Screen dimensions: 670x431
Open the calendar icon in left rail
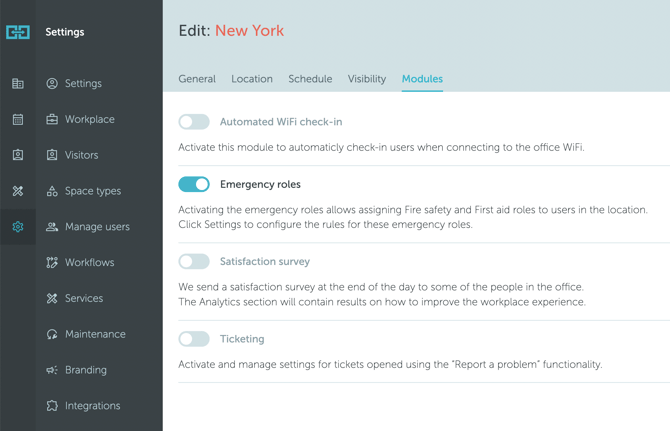point(18,120)
